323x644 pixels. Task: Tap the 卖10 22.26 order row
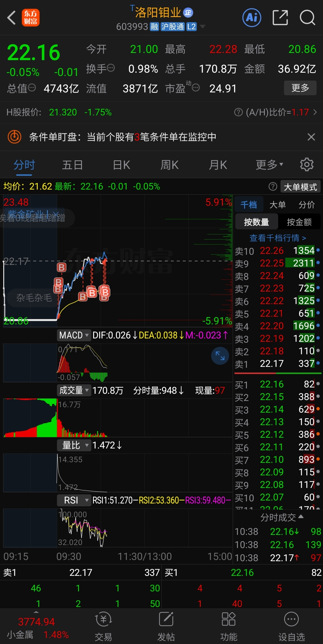[278, 251]
